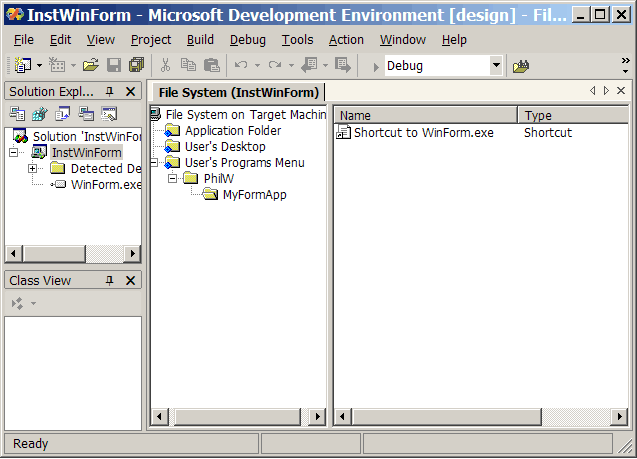Collapse the PhilW folder node
Screen dimensions: 637x459
pos(172,179)
